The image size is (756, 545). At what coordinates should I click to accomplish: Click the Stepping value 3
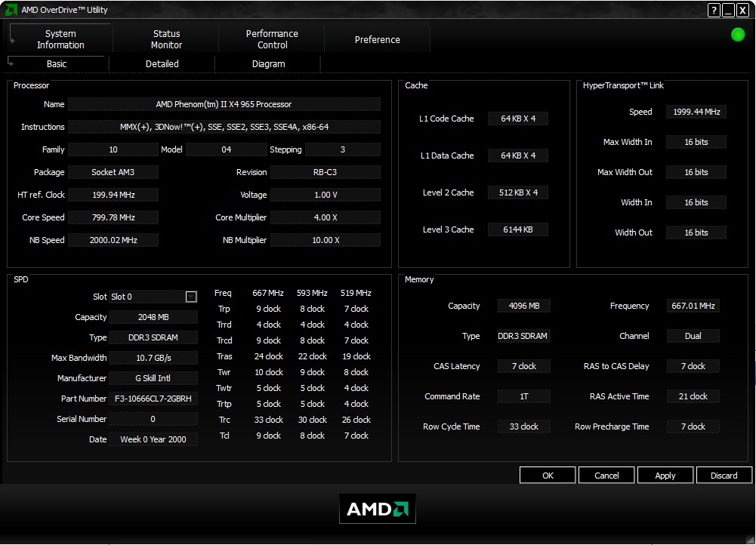343,149
